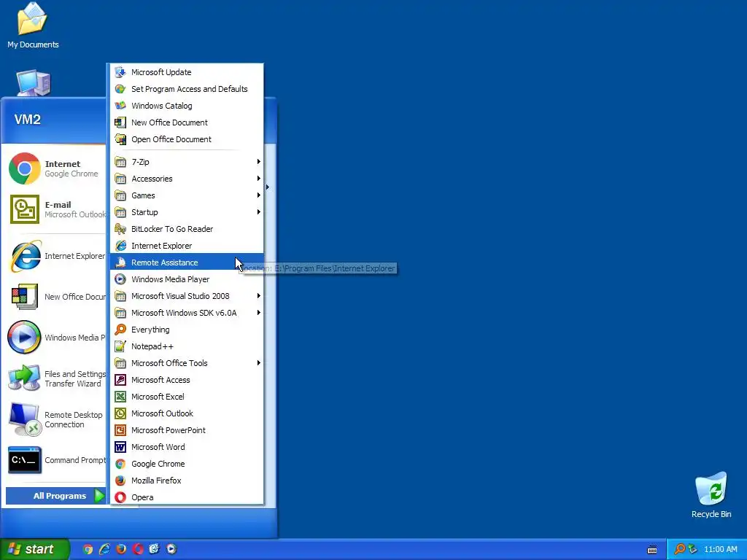Open Files and Settings Transfer Wizard
747x560 pixels.
(x=55, y=378)
